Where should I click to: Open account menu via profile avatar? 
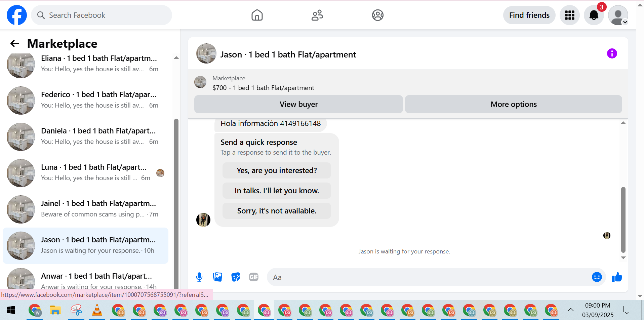click(x=618, y=15)
